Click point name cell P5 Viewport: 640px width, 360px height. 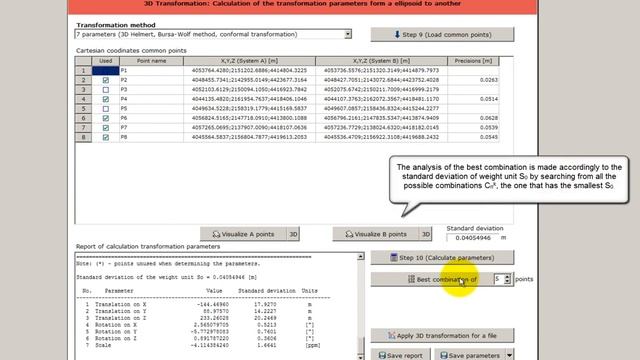point(151,109)
